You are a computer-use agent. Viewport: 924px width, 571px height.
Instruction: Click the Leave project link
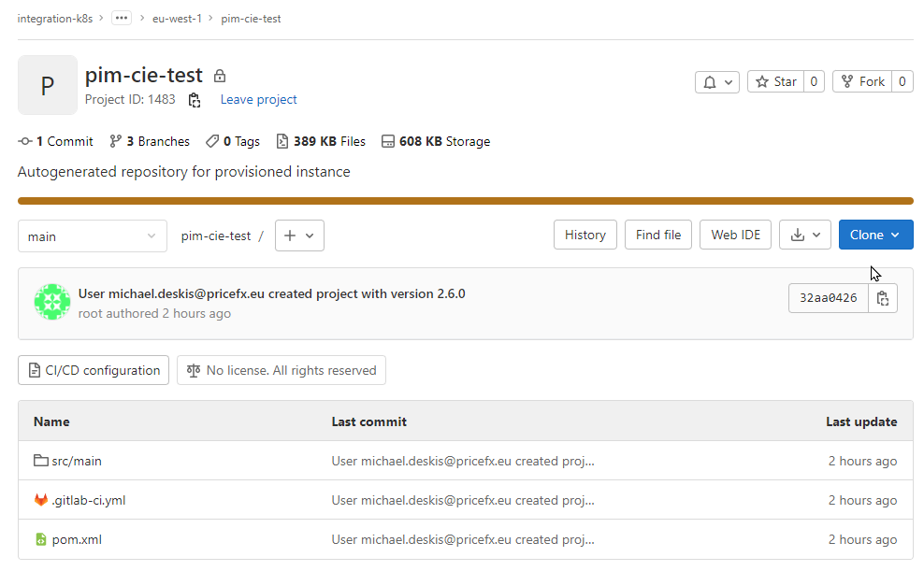[258, 99]
